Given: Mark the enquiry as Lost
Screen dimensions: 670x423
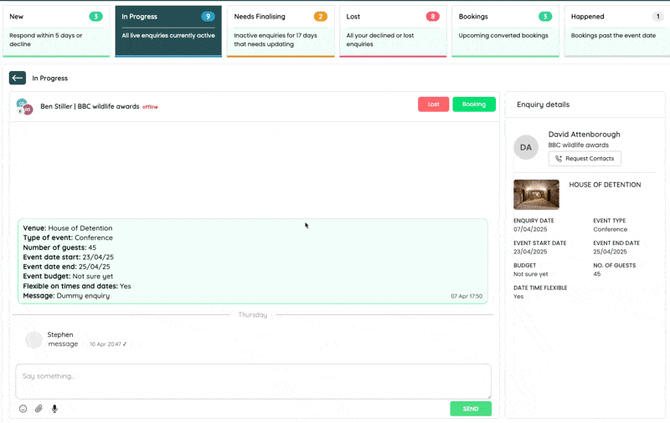Looking at the screenshot, I should point(433,104).
